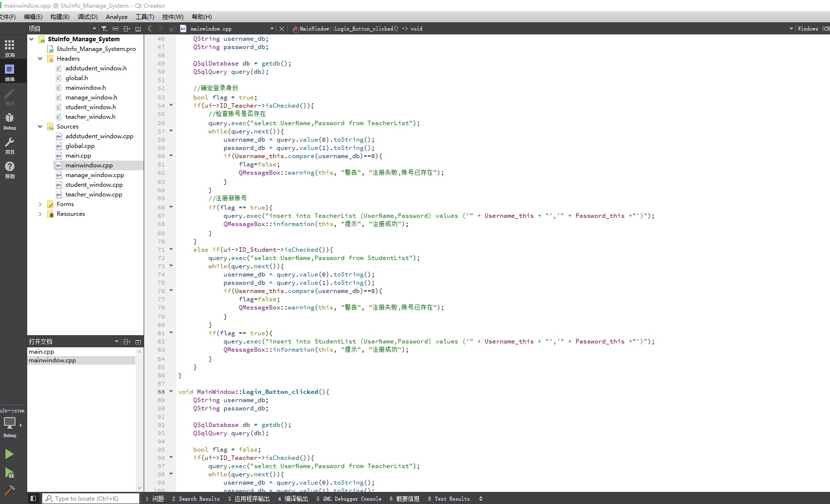Collapse the Headers folder

tap(40, 58)
